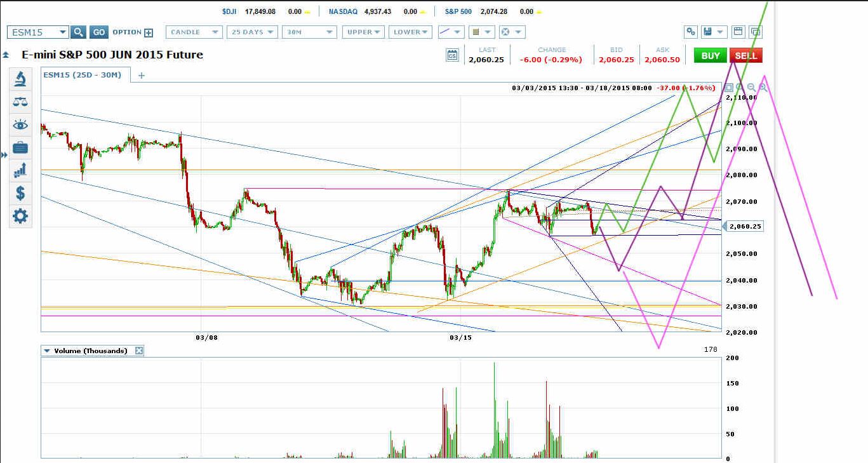Click the $DJI ticker label

click(x=229, y=11)
